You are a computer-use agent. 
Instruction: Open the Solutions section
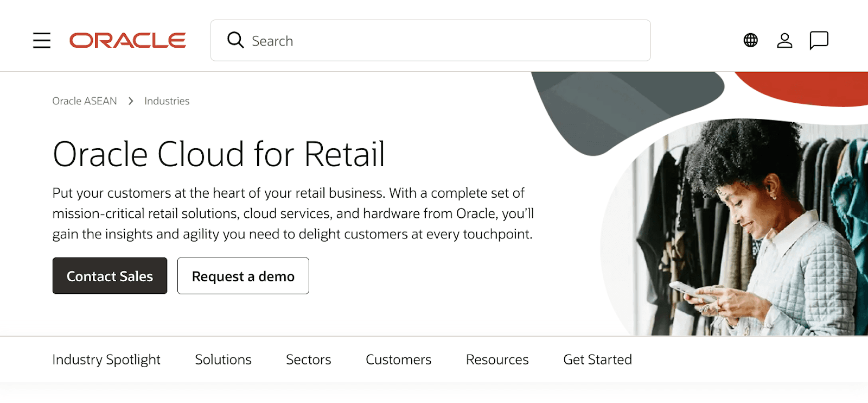point(222,359)
